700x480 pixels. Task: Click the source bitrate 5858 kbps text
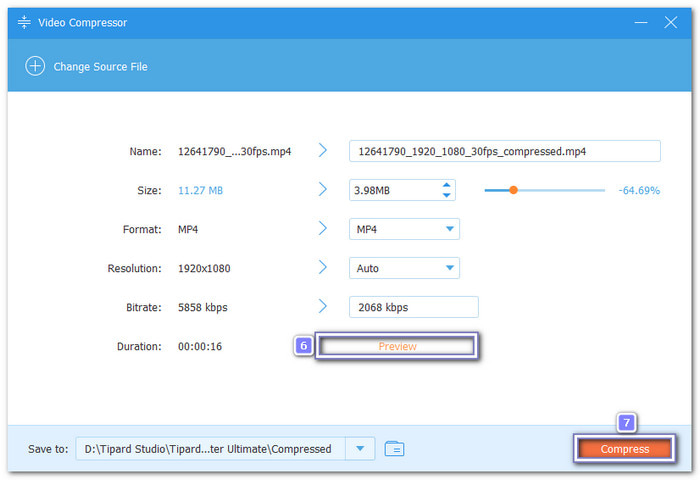point(203,307)
